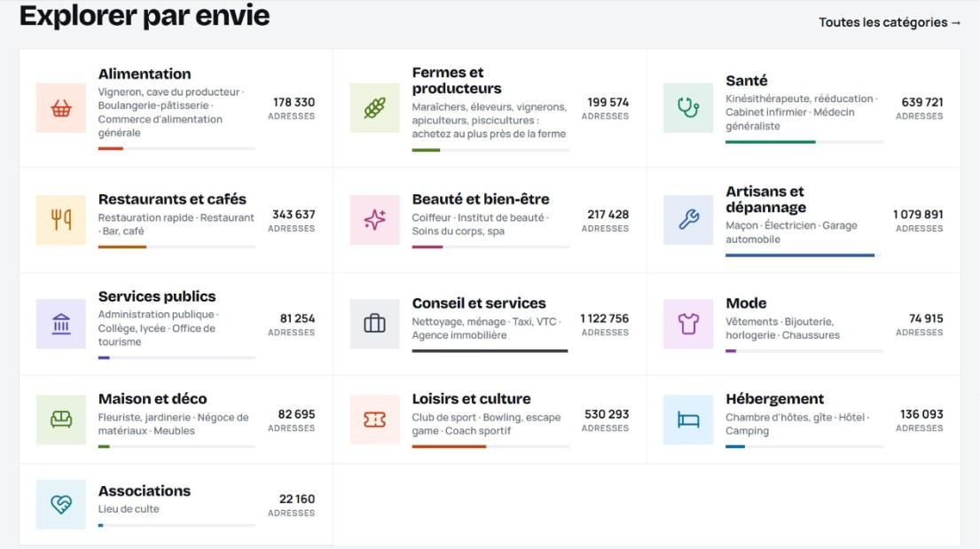Click the 1 122 756 adresses count

604,325
